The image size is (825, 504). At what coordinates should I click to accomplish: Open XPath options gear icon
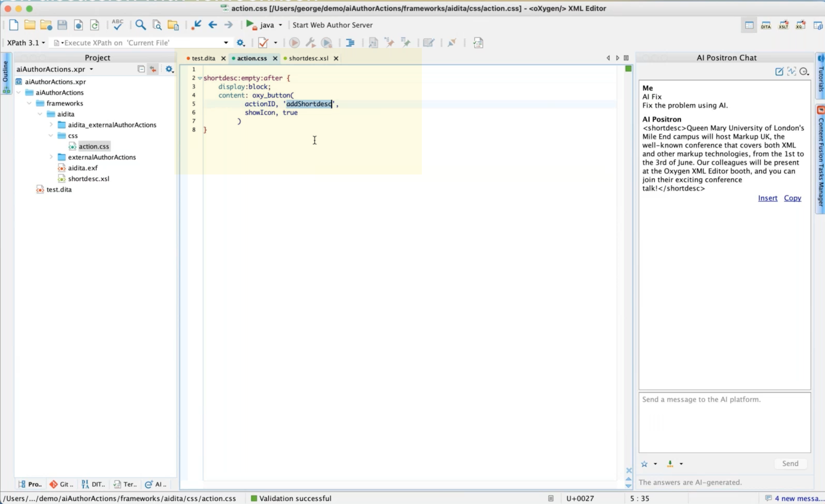click(x=240, y=43)
